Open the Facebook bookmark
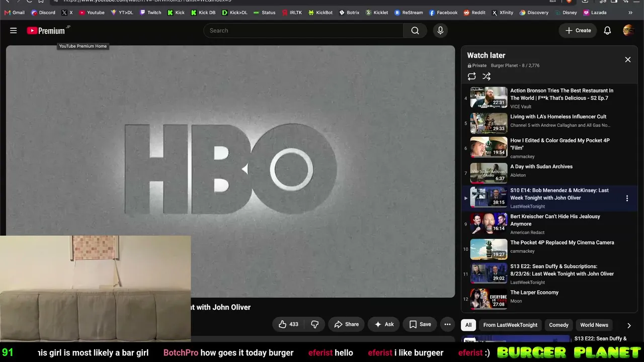 click(x=443, y=13)
